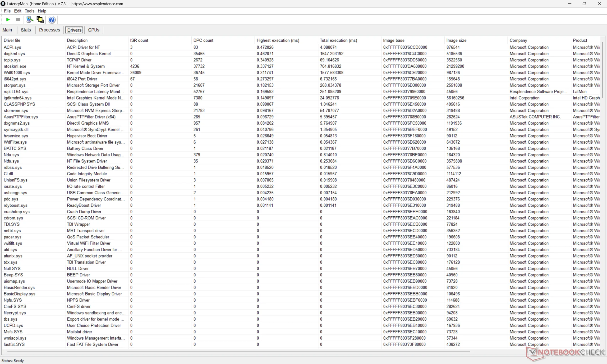Image resolution: width=607 pixels, height=364 pixels.
Task: Open help with blue question mark icon
Action: 51,20
